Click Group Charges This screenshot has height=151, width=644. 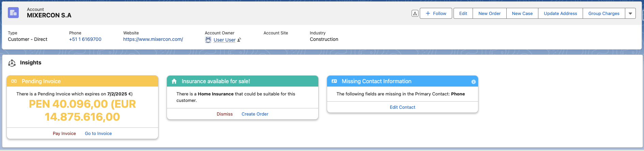(x=604, y=13)
